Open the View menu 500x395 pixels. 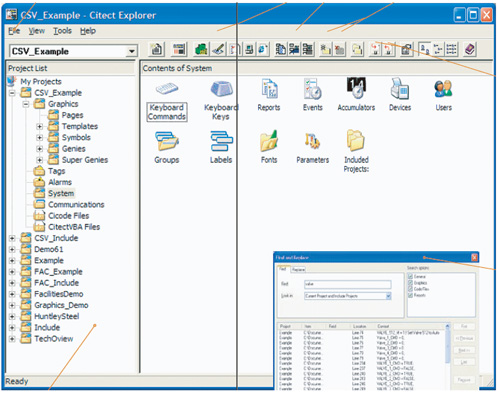click(37, 31)
